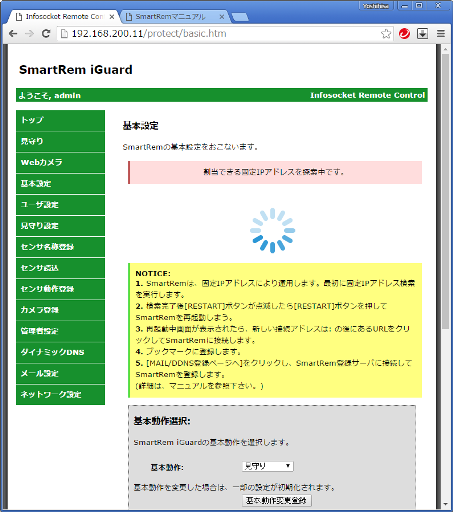
Task: Open 見守り設定 in the sidebar
Action: coord(60,226)
